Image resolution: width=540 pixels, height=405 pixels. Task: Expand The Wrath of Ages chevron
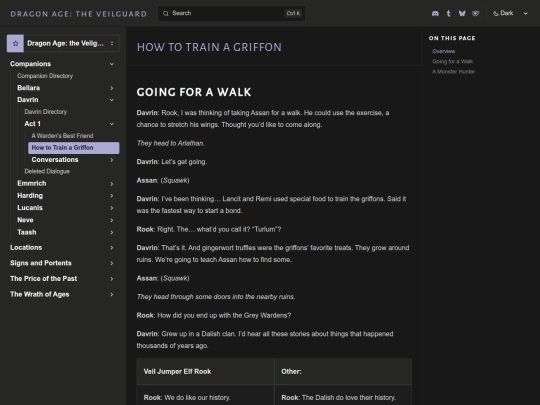112,294
